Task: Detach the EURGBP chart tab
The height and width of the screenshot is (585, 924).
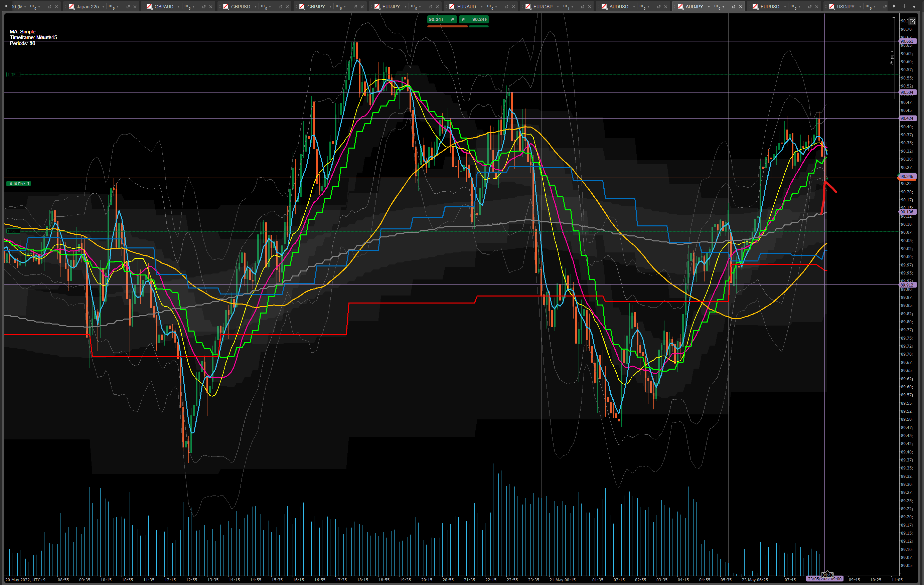Action: tap(583, 7)
